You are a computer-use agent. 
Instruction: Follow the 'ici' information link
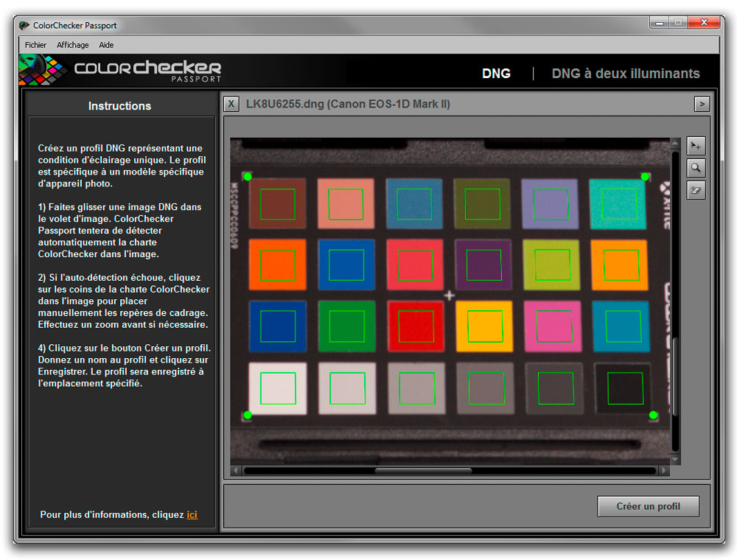coord(192,515)
